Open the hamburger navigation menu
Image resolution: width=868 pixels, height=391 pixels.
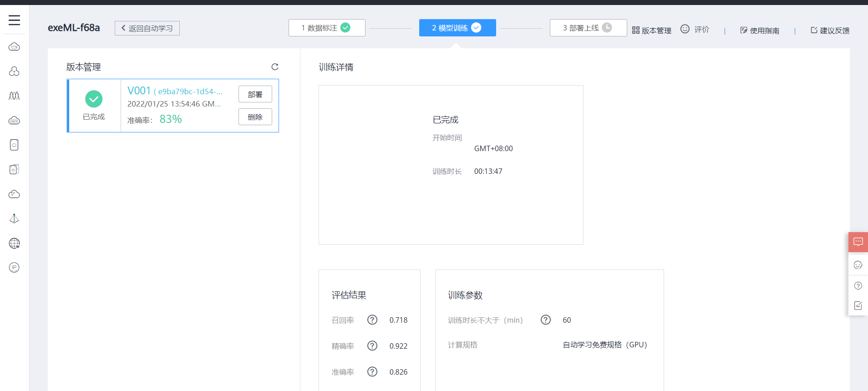click(14, 20)
